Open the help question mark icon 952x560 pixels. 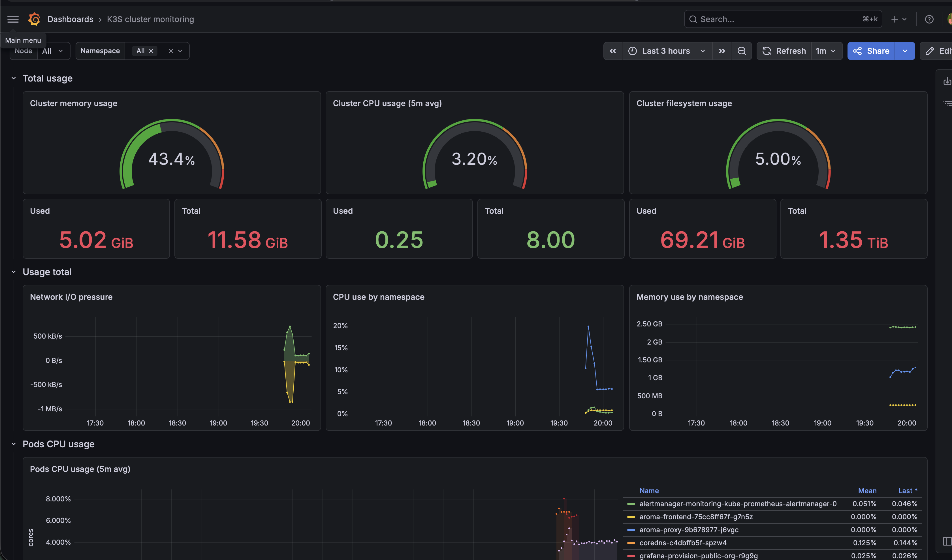click(x=929, y=19)
